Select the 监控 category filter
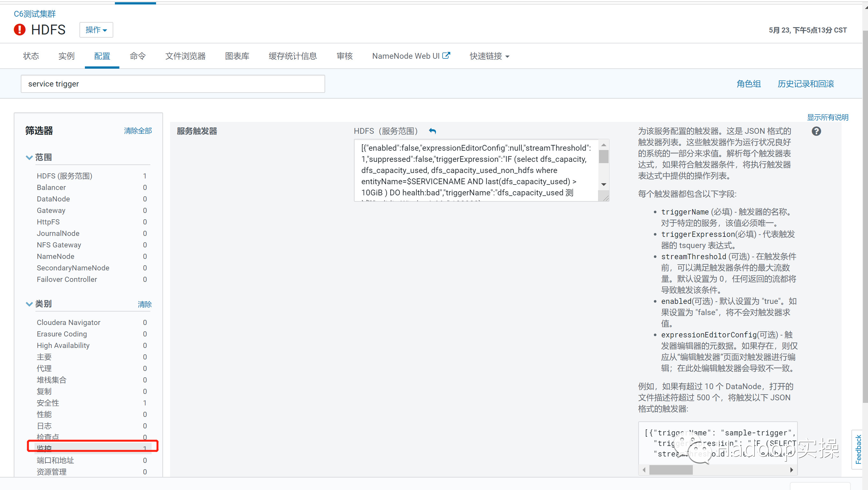868x490 pixels. pos(44,448)
